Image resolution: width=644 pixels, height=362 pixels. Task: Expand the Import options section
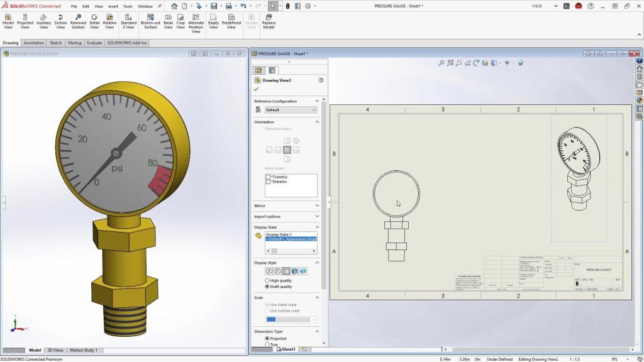tap(317, 216)
